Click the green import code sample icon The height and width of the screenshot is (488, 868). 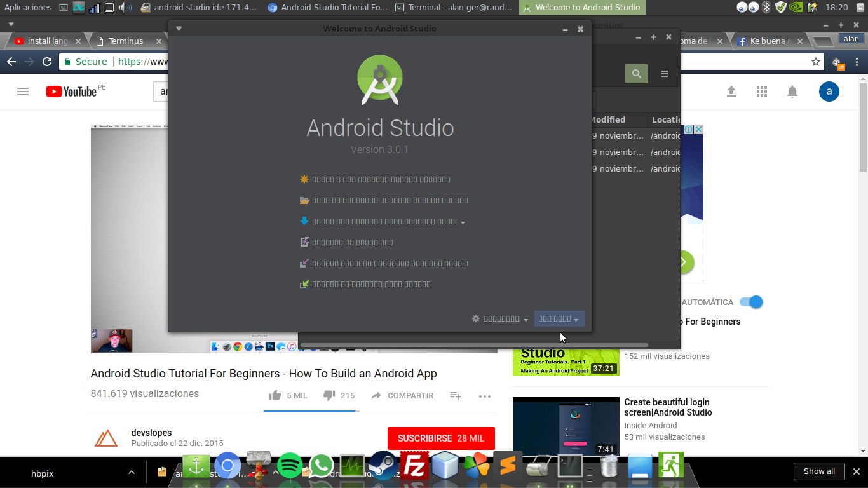coord(304,284)
